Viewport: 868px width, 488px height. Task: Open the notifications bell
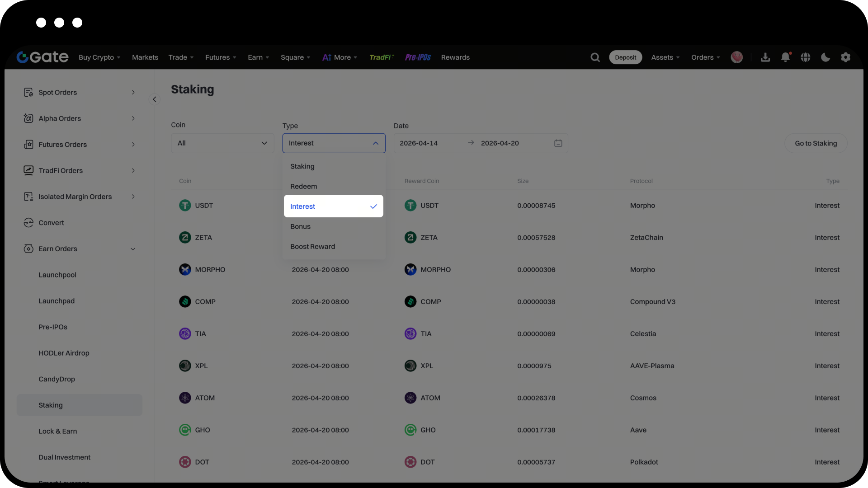[x=785, y=57]
